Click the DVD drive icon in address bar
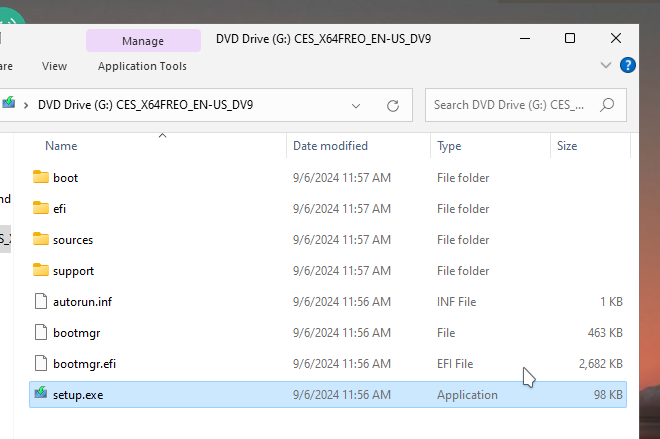660x439 pixels. tap(8, 103)
